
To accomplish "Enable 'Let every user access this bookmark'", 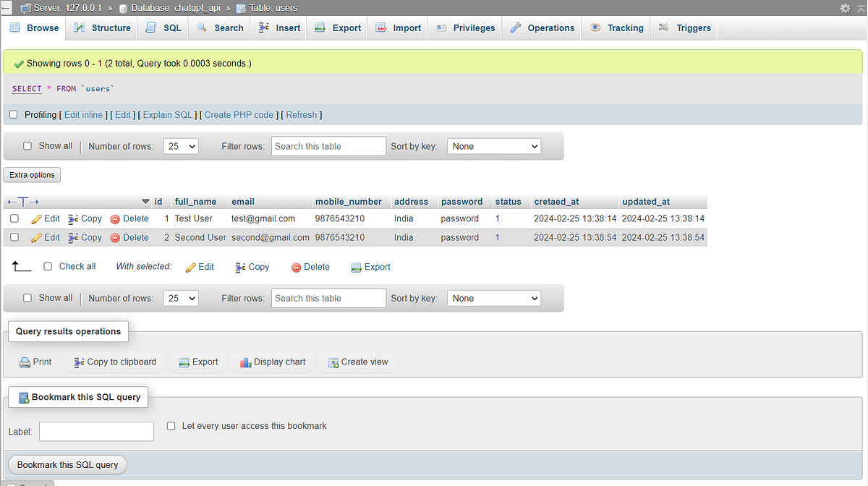I will point(171,426).
